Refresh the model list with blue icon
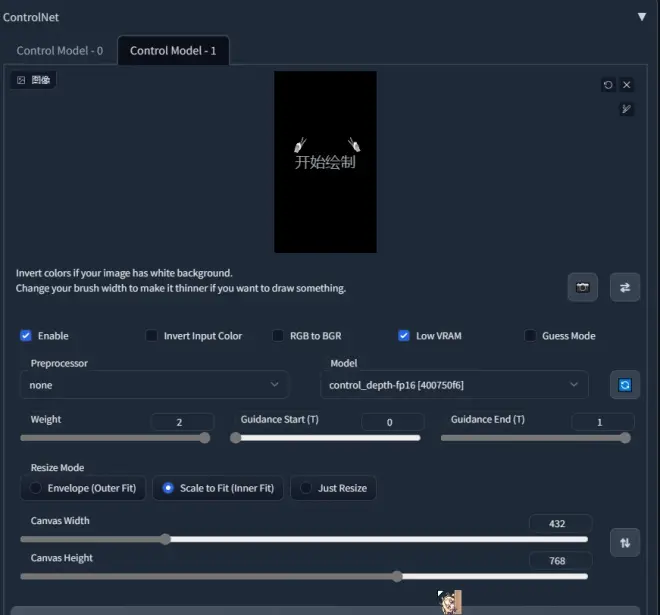 (625, 385)
